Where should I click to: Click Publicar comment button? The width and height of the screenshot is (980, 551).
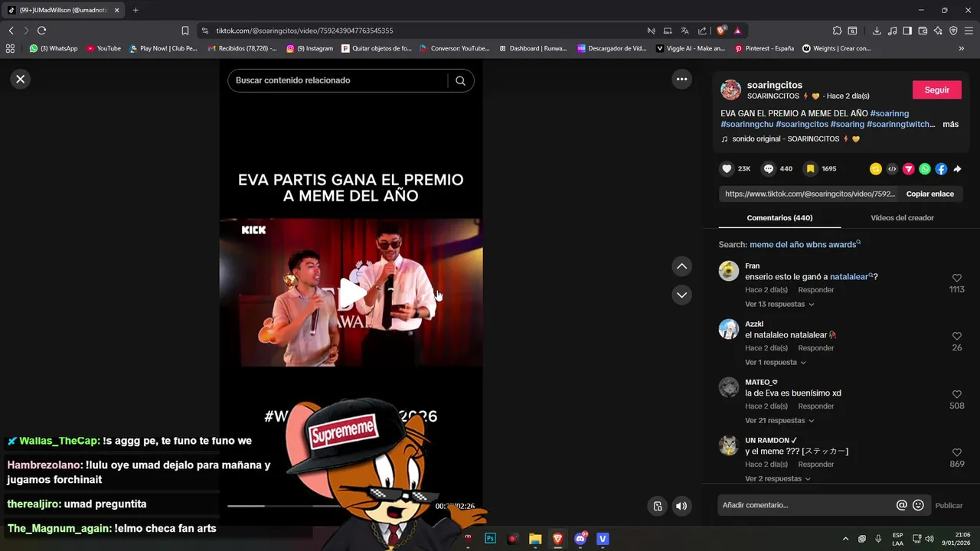(949, 505)
